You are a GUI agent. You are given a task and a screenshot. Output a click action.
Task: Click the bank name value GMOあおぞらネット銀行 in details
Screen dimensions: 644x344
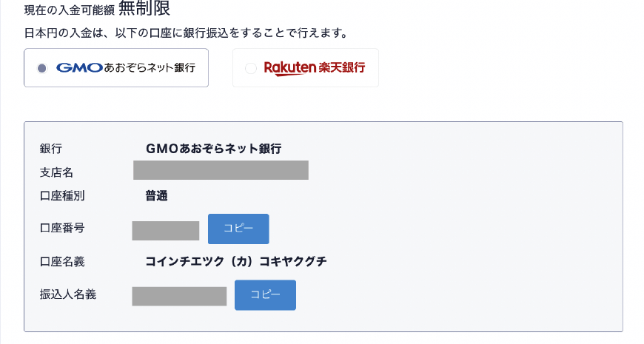(214, 149)
